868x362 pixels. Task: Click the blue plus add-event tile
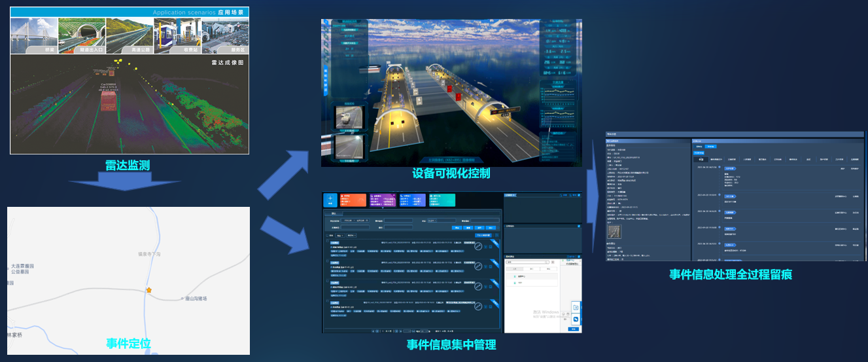330,200
